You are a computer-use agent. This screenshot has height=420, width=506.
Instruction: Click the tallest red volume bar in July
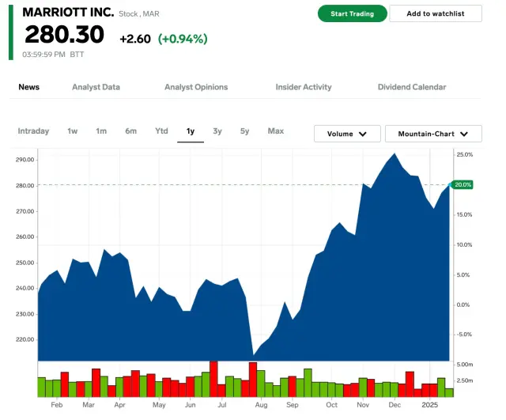213,378
